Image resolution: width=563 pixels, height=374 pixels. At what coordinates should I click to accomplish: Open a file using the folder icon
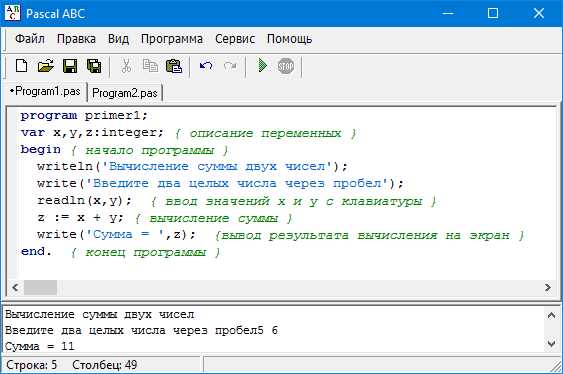click(46, 66)
